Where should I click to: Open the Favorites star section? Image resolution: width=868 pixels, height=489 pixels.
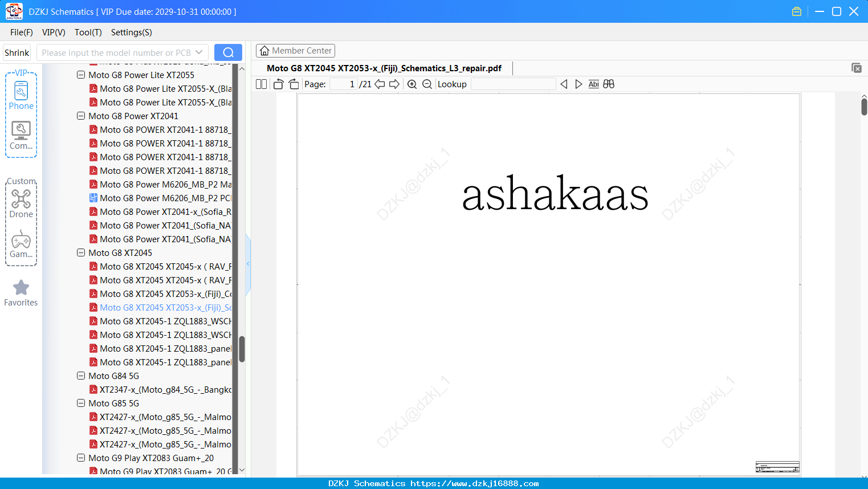click(x=21, y=294)
